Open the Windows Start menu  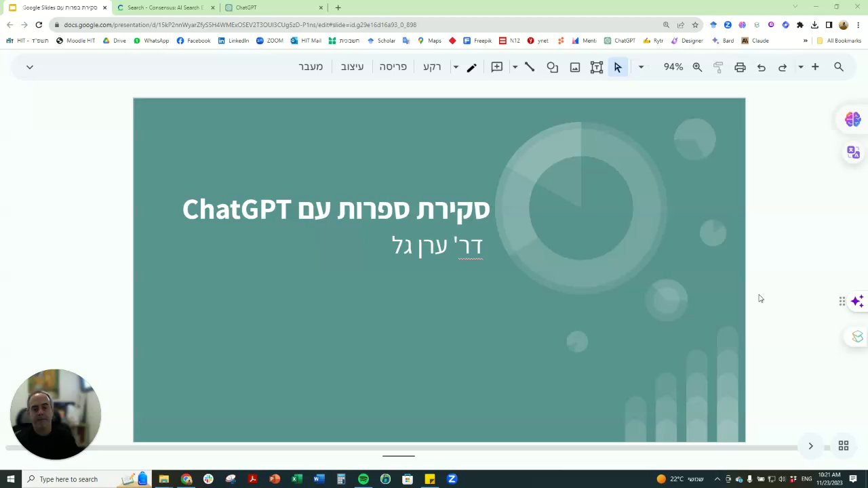coord(10,479)
